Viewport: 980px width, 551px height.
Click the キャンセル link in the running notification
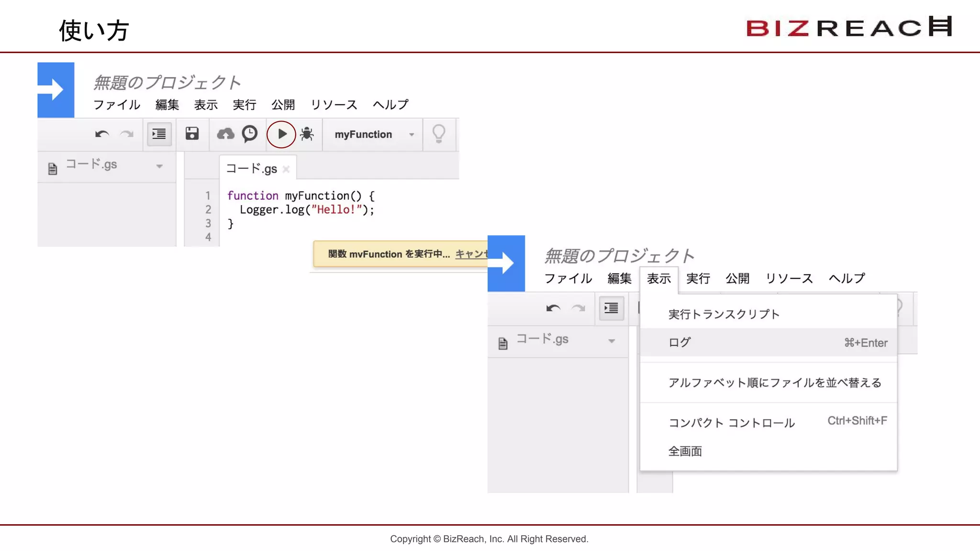471,254
